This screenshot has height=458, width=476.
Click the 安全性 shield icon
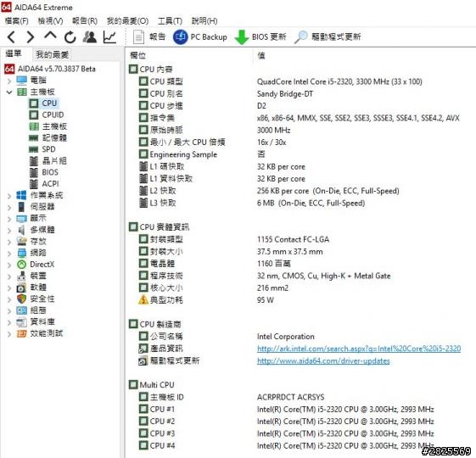21,299
